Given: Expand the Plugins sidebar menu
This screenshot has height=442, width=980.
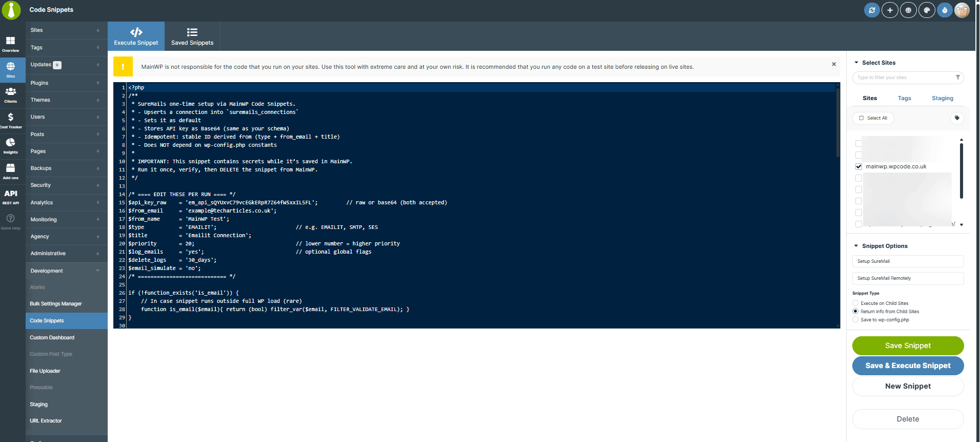Looking at the screenshot, I should [67, 83].
